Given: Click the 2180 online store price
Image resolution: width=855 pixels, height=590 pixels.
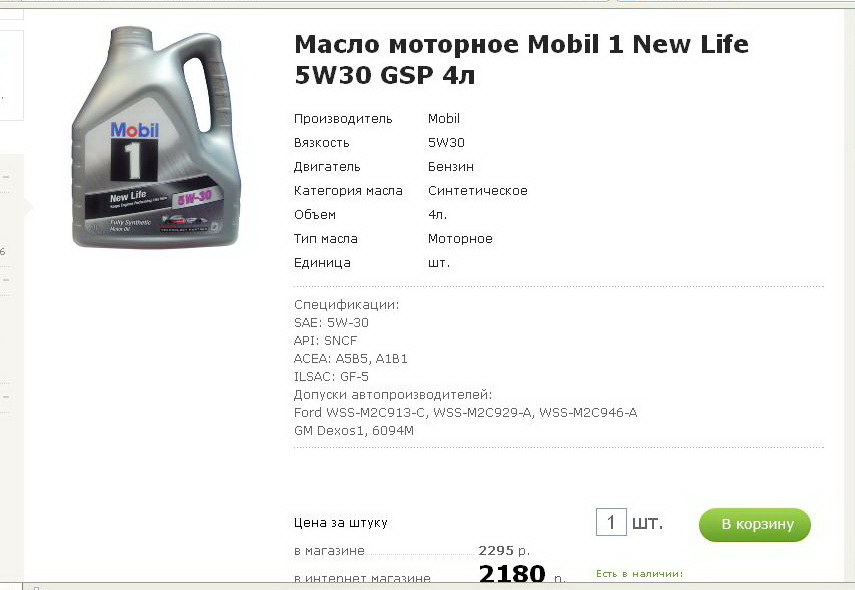Looking at the screenshot, I should pyautogui.click(x=512, y=574).
